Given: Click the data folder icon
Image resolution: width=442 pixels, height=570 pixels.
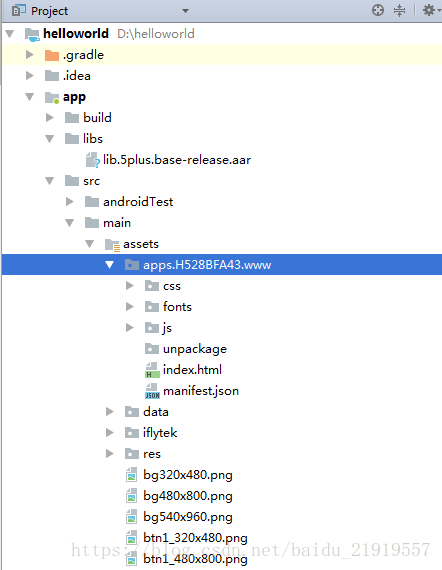Looking at the screenshot, I should 132,412.
